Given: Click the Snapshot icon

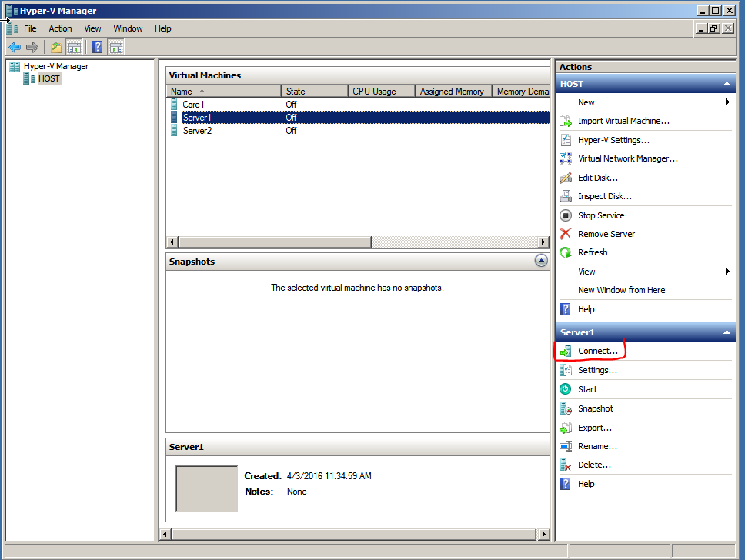Looking at the screenshot, I should click(x=566, y=408).
